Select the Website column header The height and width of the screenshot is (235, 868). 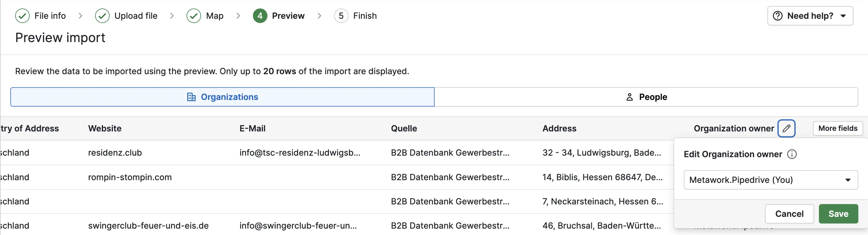pyautogui.click(x=105, y=128)
